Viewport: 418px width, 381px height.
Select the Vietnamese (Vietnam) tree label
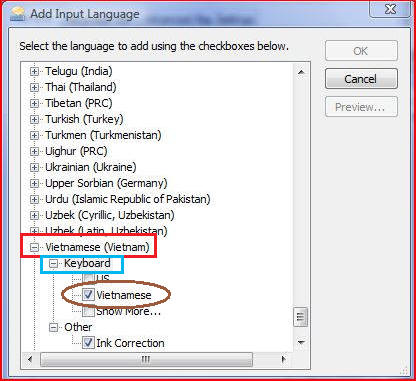pyautogui.click(x=97, y=247)
